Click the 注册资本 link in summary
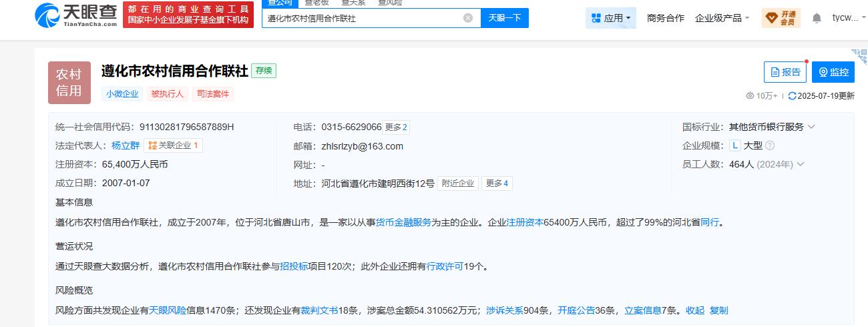This screenshot has width=868, height=327. tap(525, 223)
